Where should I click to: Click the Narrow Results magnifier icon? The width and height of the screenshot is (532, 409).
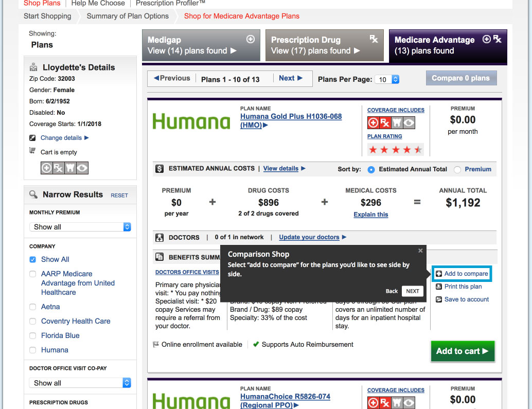33,194
